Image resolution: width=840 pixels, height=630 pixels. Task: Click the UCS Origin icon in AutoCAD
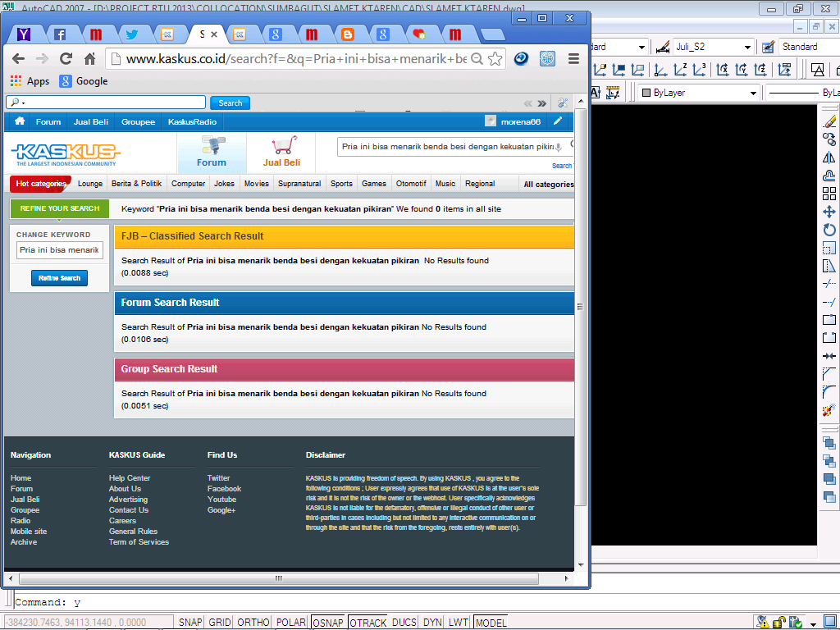pos(661,70)
